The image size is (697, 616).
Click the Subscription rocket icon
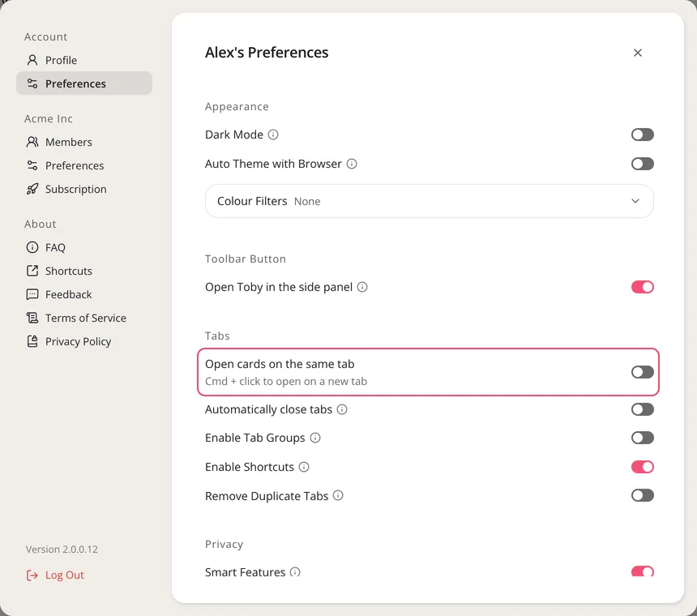32,189
